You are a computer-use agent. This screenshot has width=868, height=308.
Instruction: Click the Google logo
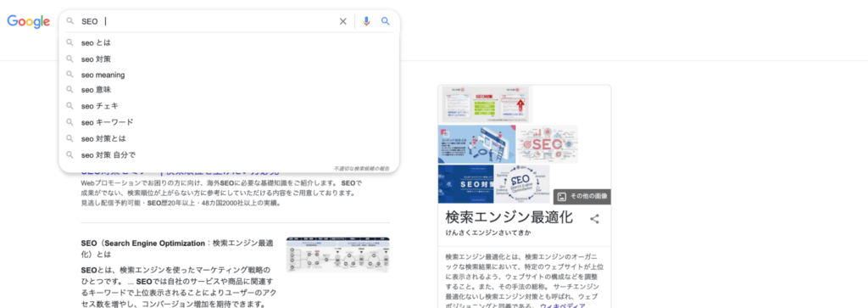(x=28, y=21)
